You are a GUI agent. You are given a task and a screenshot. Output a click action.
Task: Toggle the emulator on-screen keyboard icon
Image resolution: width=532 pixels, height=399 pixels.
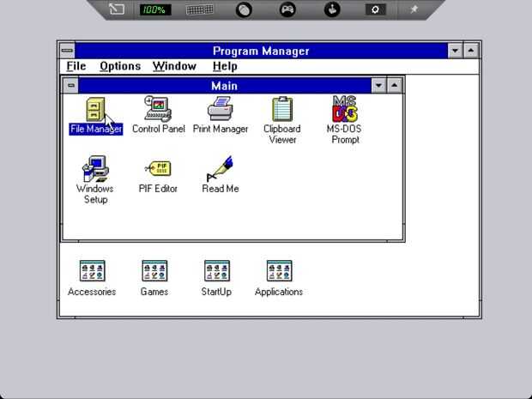[199, 9]
